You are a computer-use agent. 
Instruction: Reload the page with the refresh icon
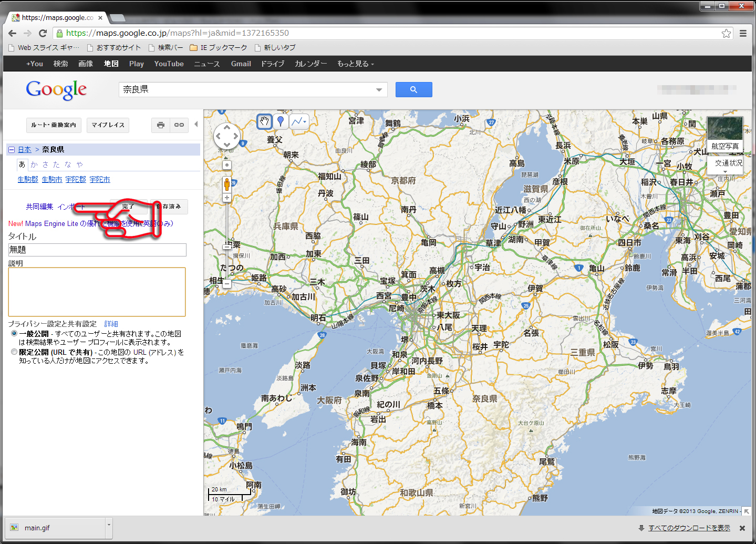[x=43, y=33]
